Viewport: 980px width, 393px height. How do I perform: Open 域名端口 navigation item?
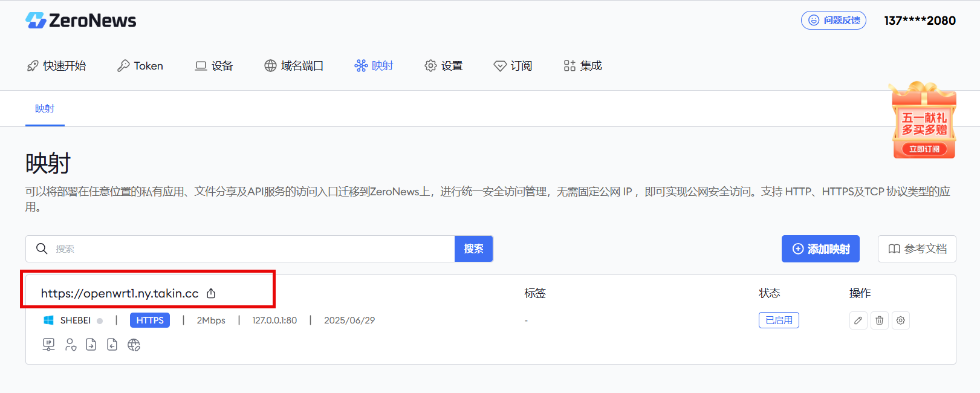[x=294, y=66]
